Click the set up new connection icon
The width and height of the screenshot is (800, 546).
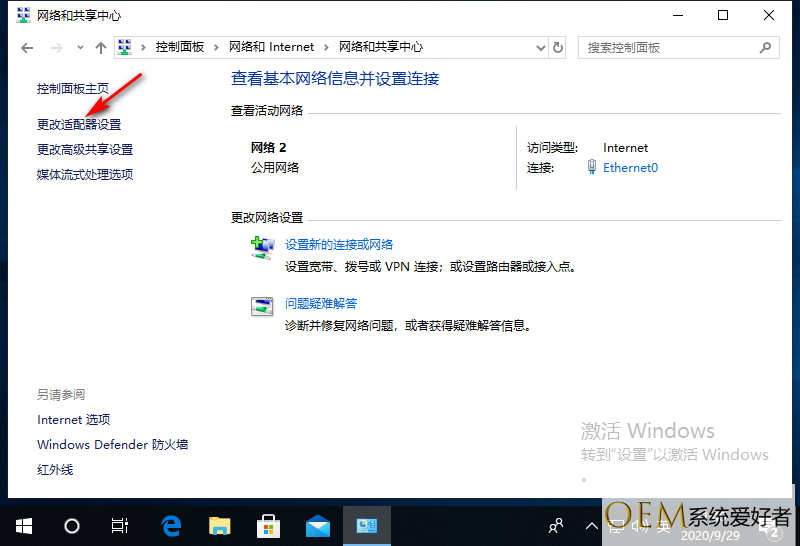click(262, 247)
